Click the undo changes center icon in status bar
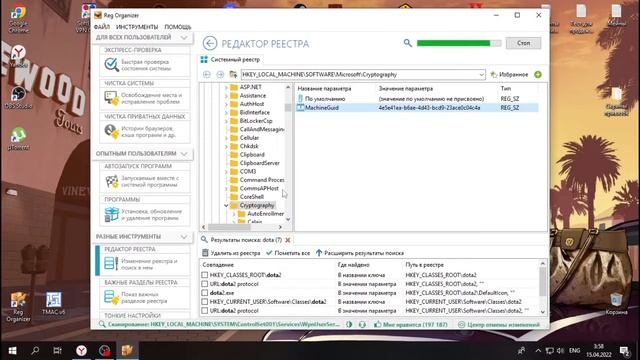 pyautogui.click(x=461, y=324)
